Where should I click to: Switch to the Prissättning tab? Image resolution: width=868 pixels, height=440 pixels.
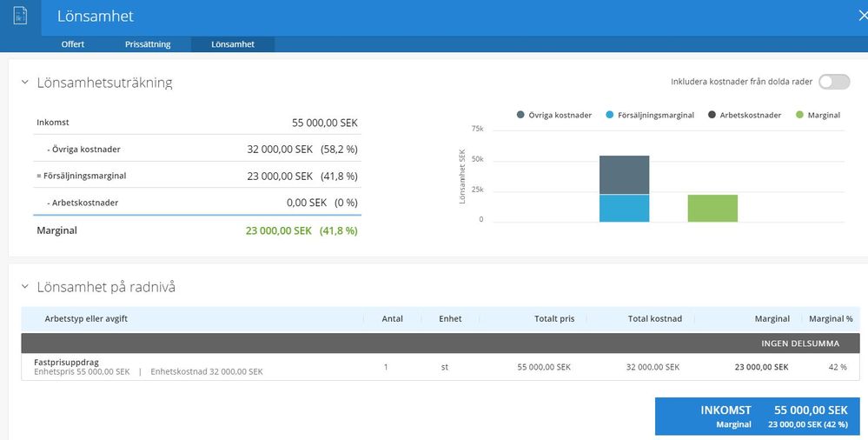148,44
